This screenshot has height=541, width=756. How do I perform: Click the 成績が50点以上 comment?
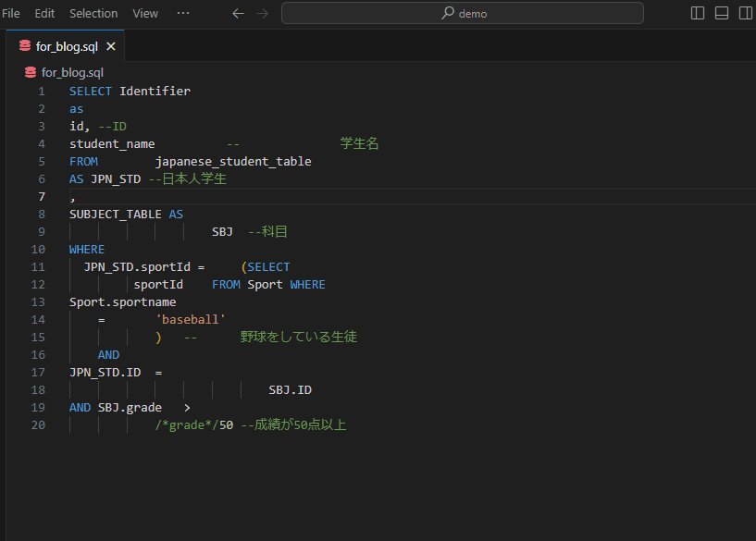coord(300,424)
